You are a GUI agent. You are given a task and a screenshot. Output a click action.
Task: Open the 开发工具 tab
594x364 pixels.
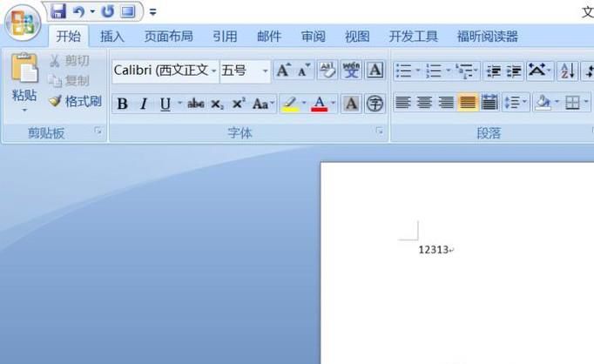click(x=414, y=37)
